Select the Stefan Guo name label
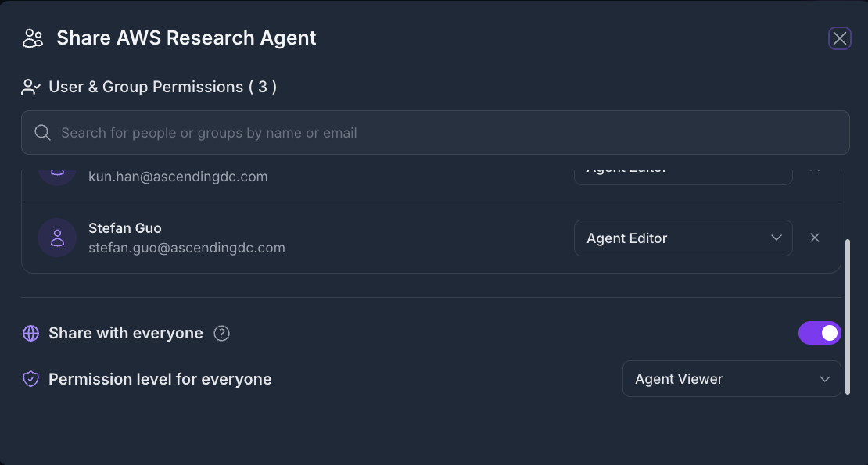 click(x=125, y=228)
